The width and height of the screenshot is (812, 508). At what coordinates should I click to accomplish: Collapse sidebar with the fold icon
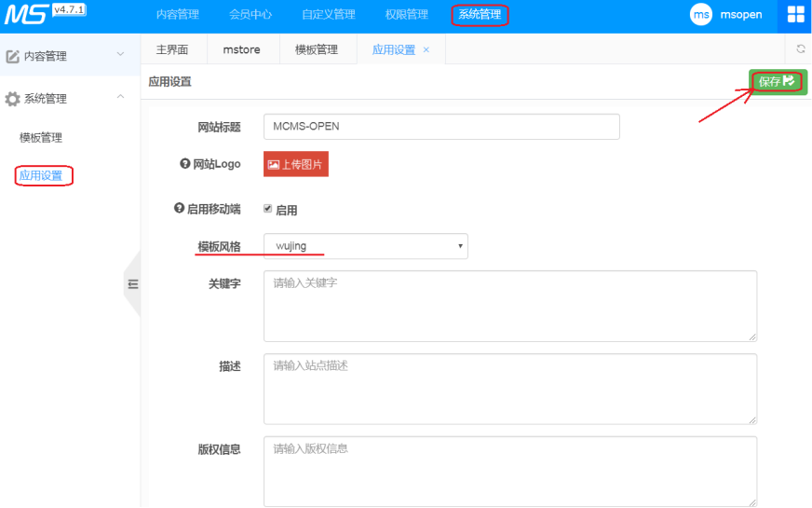pos(133,284)
